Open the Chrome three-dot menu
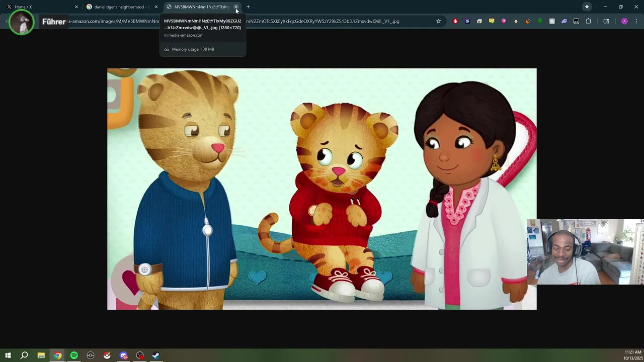The image size is (644, 362). (x=636, y=21)
